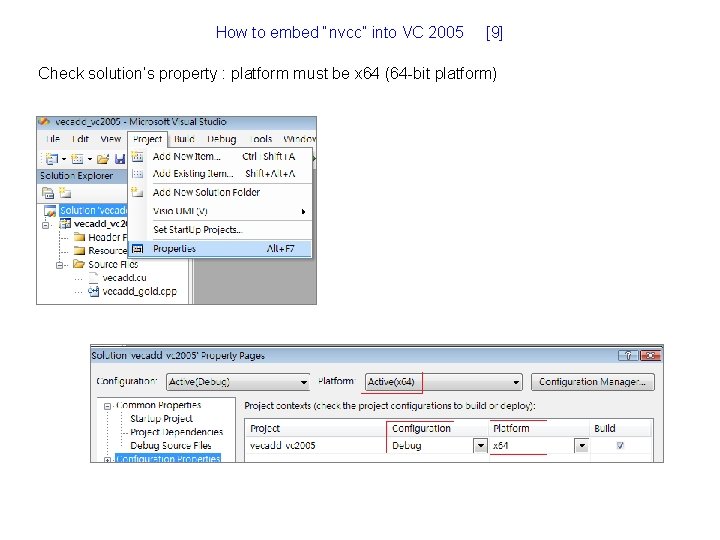Click the Resource Files folder icon
Image resolution: width=720 pixels, height=540 pixels.
click(79, 251)
